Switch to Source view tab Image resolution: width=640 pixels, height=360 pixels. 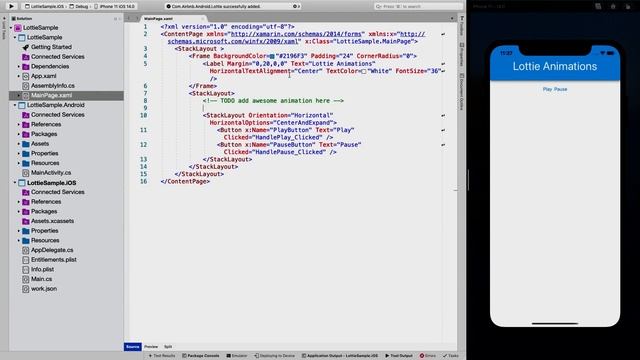133,347
